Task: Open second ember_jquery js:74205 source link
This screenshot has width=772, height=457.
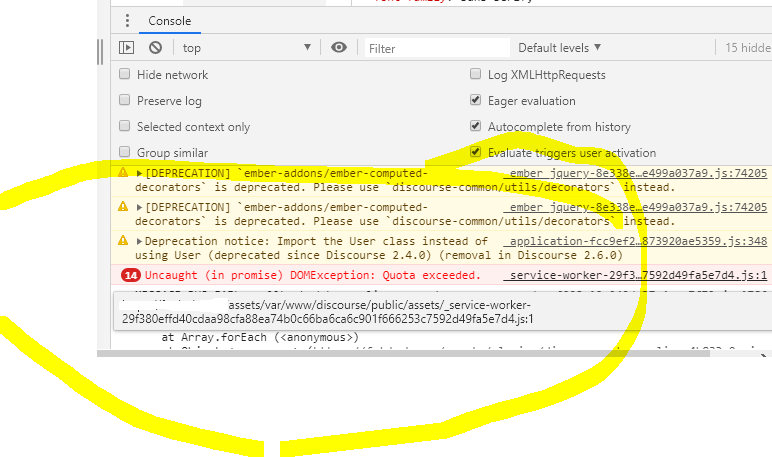Action: tap(638, 207)
